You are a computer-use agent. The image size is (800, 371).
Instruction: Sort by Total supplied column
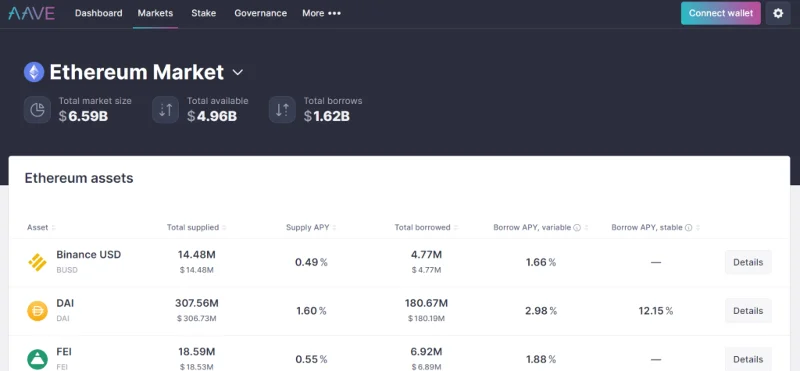pyautogui.click(x=196, y=228)
